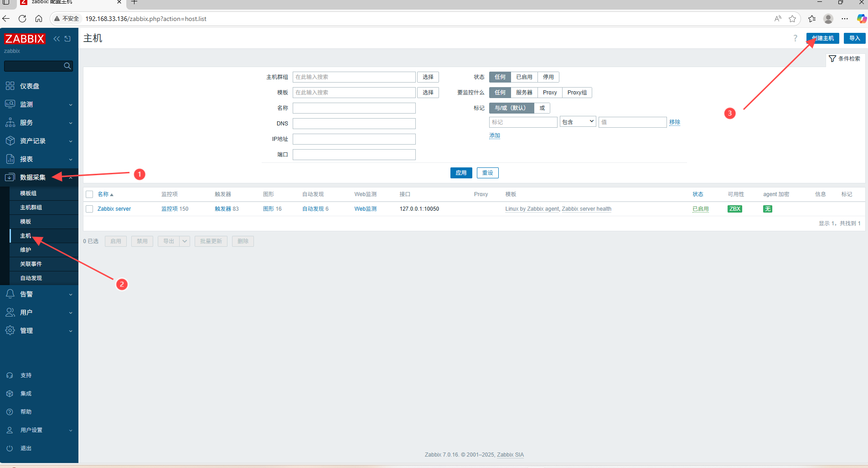Click the 用户 users icon
This screenshot has width=868, height=468.
click(10, 312)
